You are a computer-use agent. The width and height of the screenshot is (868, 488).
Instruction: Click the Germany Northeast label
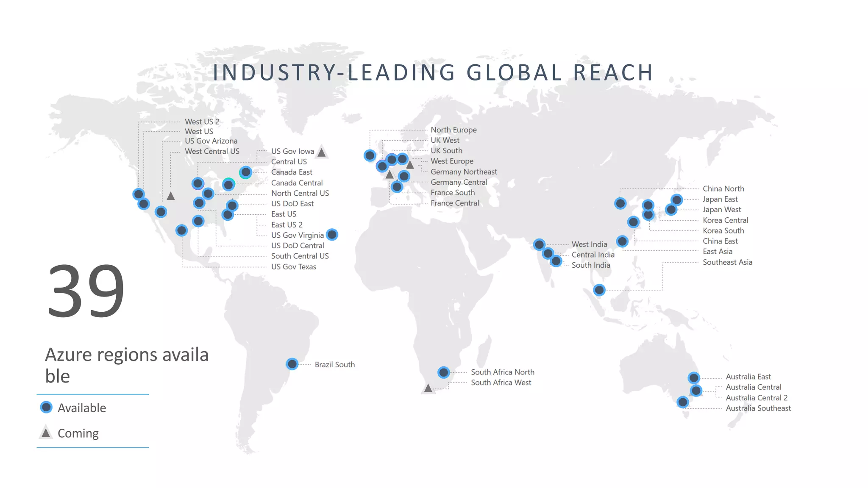click(x=464, y=172)
